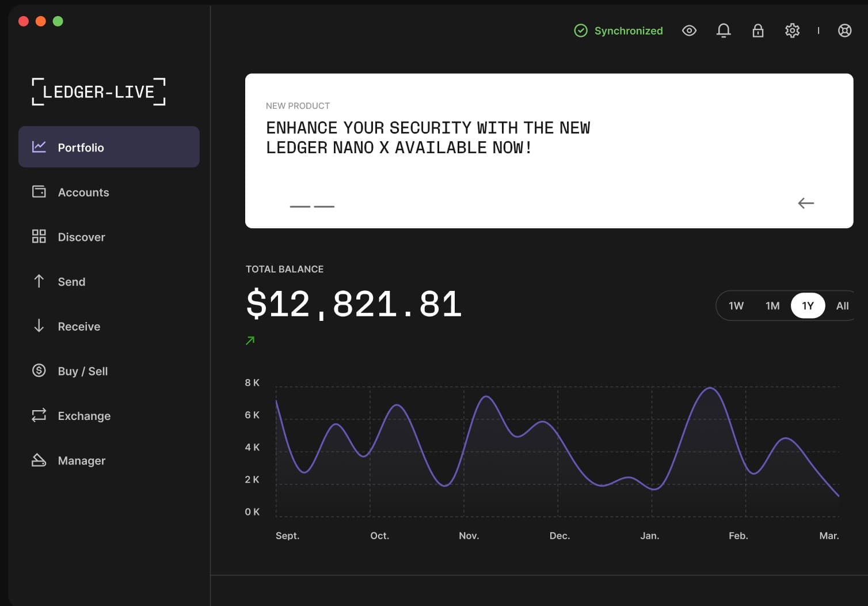Click the 4 K axis value
The image size is (868, 606).
pyautogui.click(x=252, y=447)
